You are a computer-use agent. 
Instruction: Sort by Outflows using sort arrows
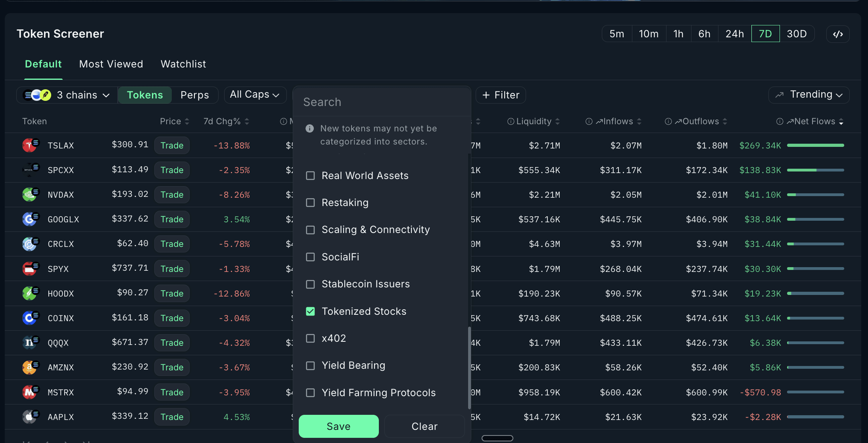click(725, 121)
